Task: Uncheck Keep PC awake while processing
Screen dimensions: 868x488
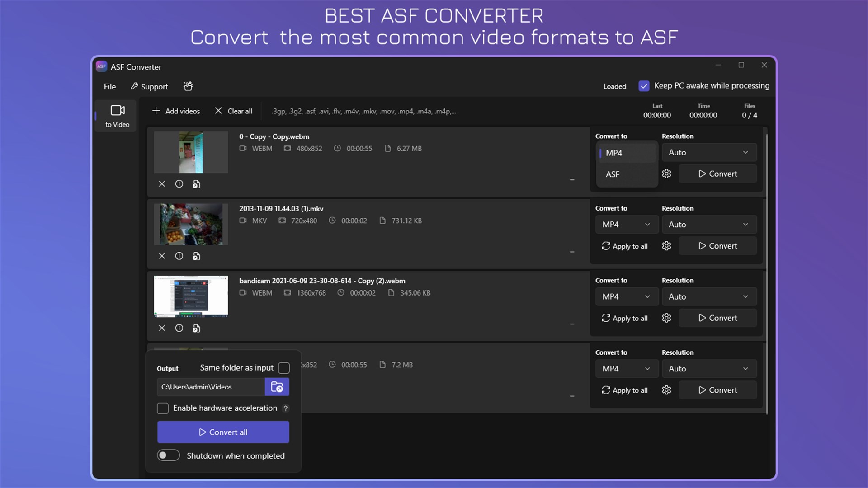Action: 644,86
